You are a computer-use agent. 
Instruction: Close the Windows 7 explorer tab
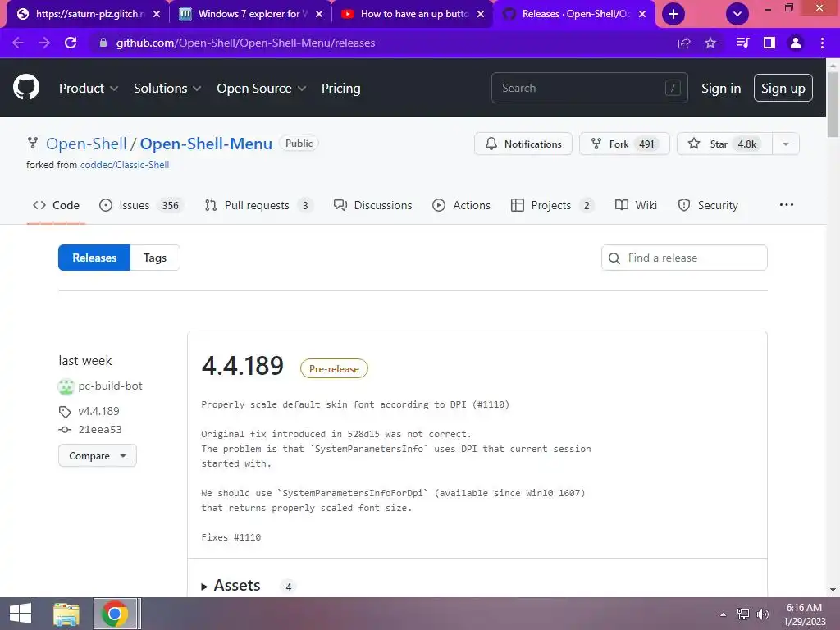point(319,14)
